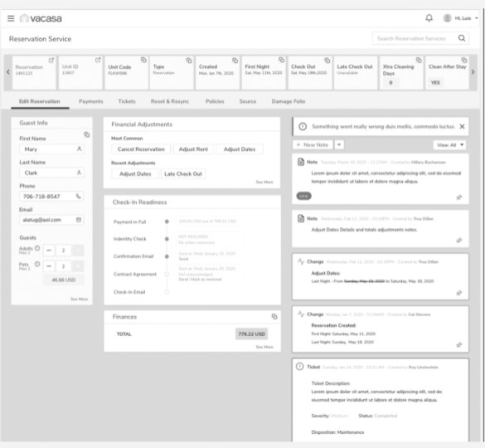This screenshot has width=485, height=448.
Task: Switch to the Tickets tab
Action: pyautogui.click(x=127, y=101)
